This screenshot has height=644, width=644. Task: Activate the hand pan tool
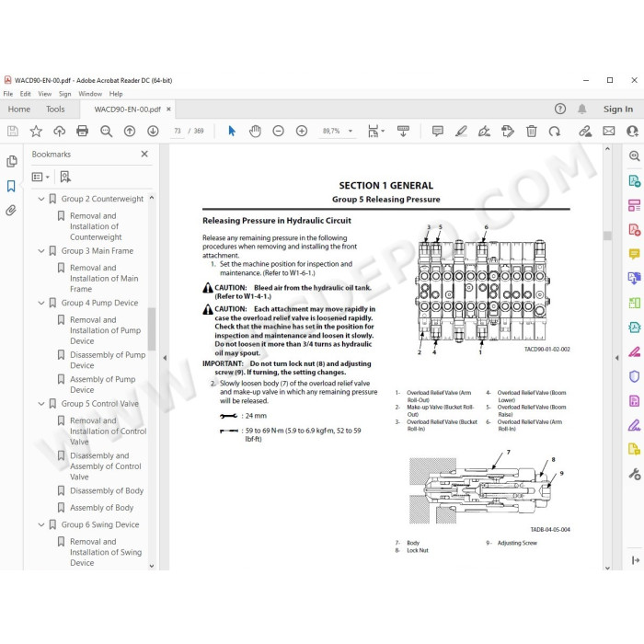(x=255, y=131)
